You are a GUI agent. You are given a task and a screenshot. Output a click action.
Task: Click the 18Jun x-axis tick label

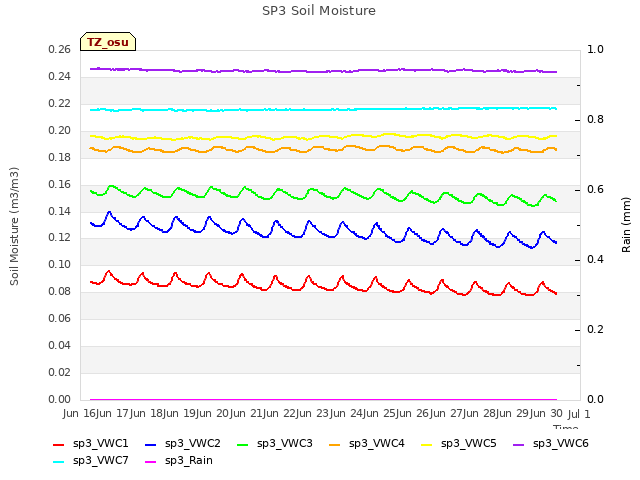(164, 413)
